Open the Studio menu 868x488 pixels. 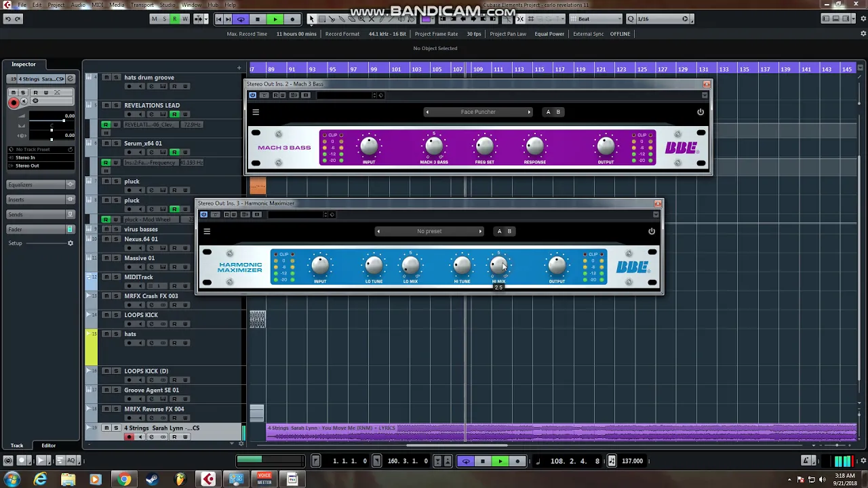coord(167,5)
